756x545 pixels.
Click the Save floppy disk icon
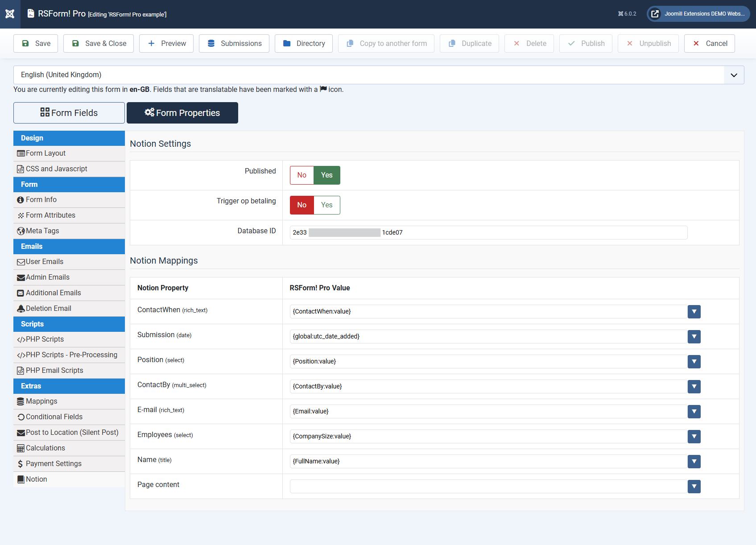pyautogui.click(x=25, y=43)
